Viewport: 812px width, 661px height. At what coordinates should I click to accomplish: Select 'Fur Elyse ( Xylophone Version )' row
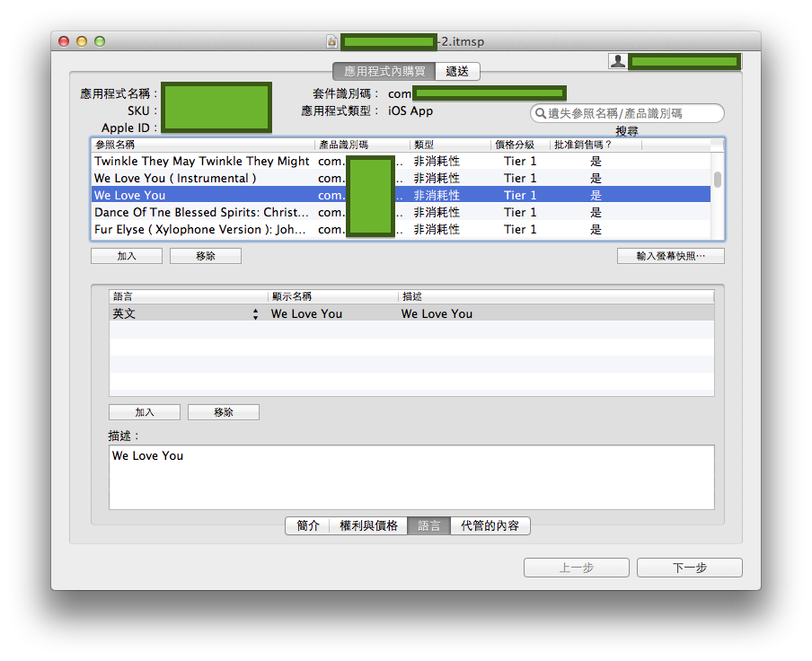[202, 230]
